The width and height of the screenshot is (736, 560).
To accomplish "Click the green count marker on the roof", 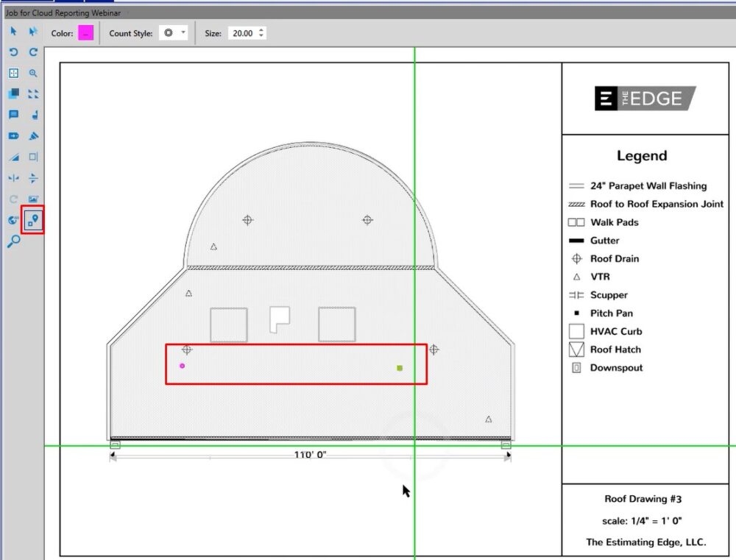I will click(x=398, y=367).
